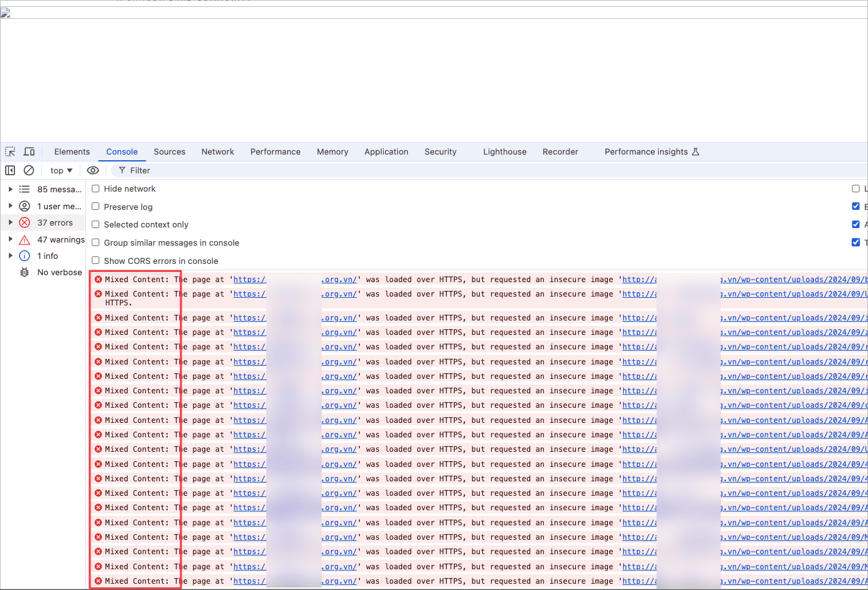The width and height of the screenshot is (868, 590).
Task: Select the red errors circle icon
Action: 24,222
